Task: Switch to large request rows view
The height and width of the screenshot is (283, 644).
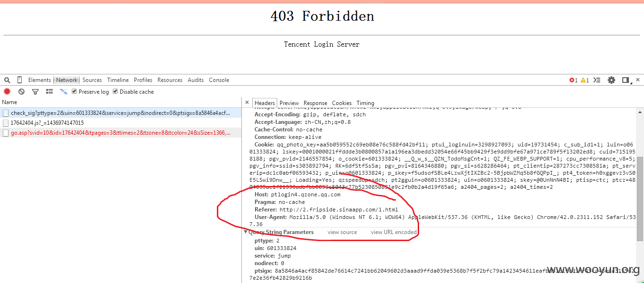Action: point(49,92)
